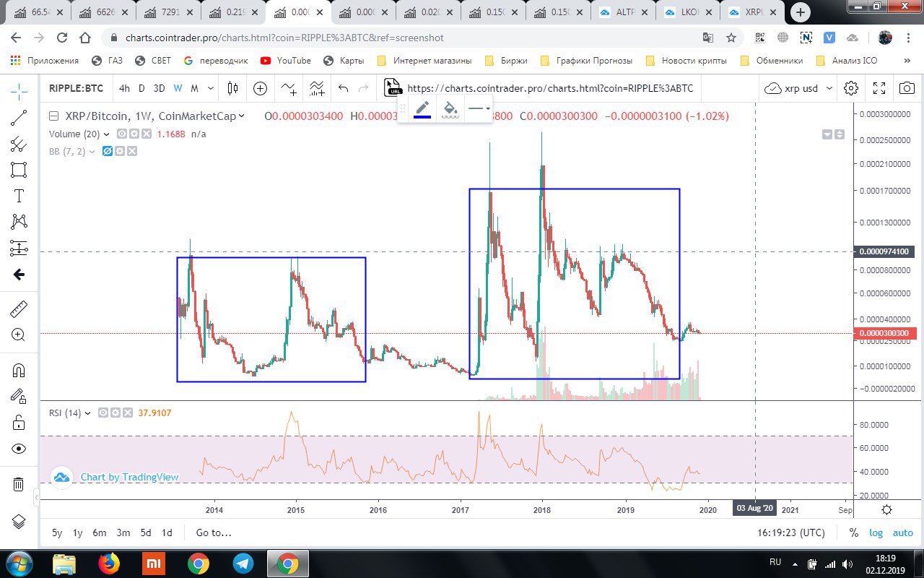
Task: Open Volume indicator settings
Action: 134,134
